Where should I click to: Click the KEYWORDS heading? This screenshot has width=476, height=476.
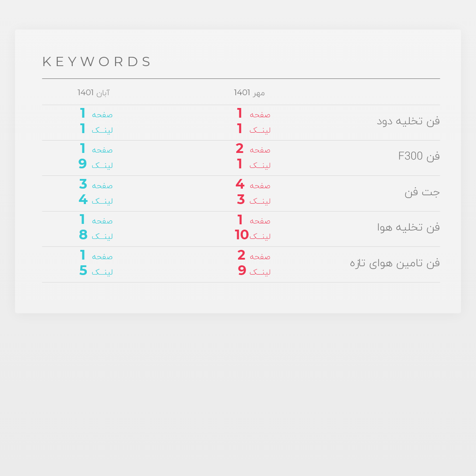click(x=96, y=62)
